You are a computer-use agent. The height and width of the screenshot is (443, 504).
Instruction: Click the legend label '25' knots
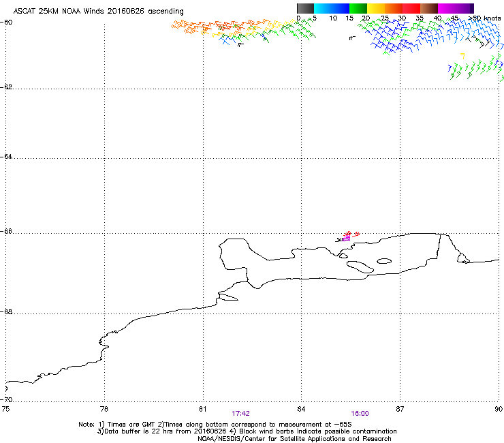(384, 18)
